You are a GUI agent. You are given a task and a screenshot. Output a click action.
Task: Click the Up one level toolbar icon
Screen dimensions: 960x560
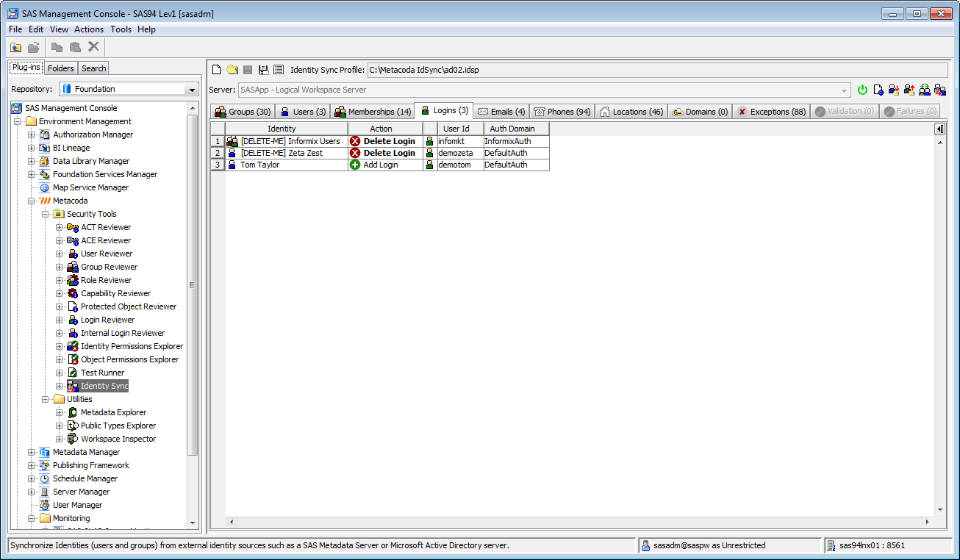16,47
